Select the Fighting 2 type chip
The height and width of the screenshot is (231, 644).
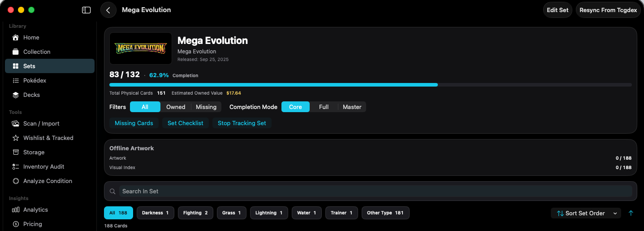pyautogui.click(x=195, y=213)
